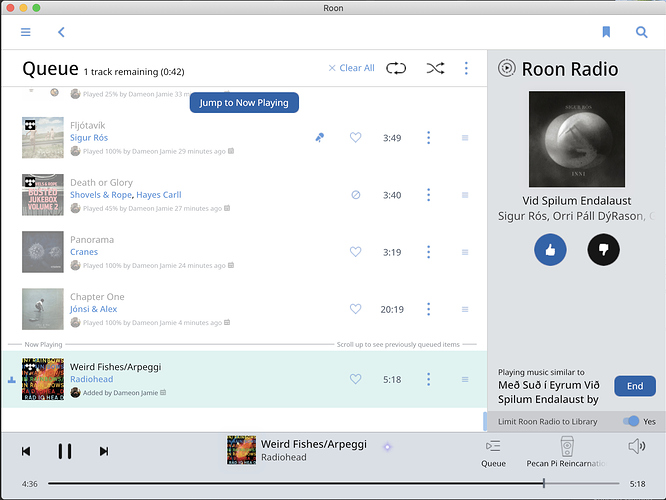Screen dimensions: 666x500
Task: Select Chapter One album cover thumbnail
Action: [x=43, y=309]
